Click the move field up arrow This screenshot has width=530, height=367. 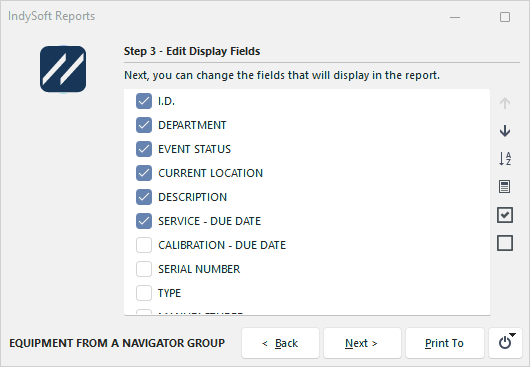coord(505,103)
